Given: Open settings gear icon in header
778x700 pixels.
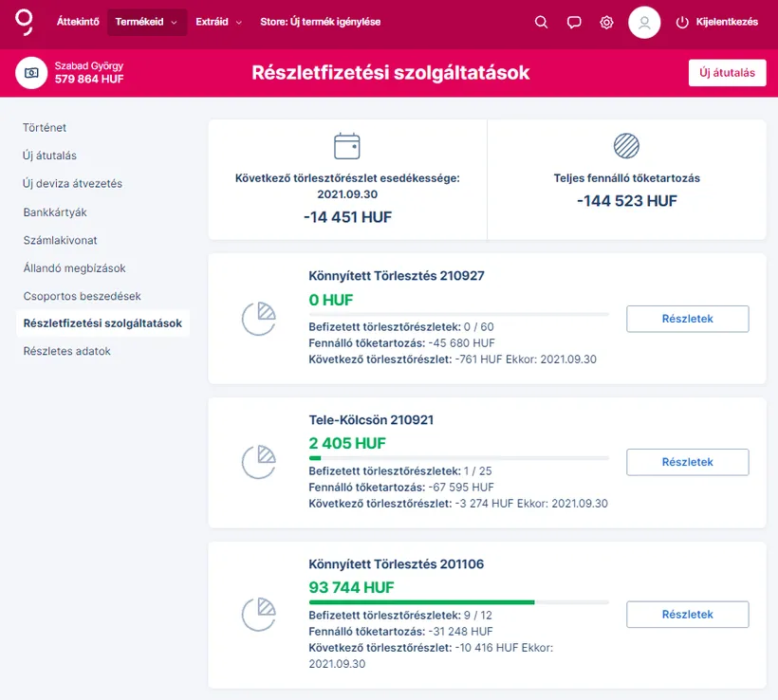Looking at the screenshot, I should pyautogui.click(x=606, y=23).
